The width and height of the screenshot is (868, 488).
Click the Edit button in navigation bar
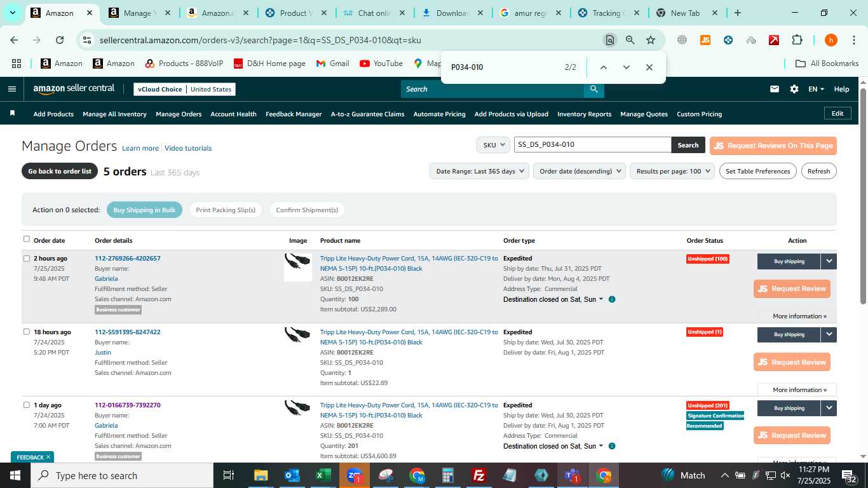(x=837, y=113)
